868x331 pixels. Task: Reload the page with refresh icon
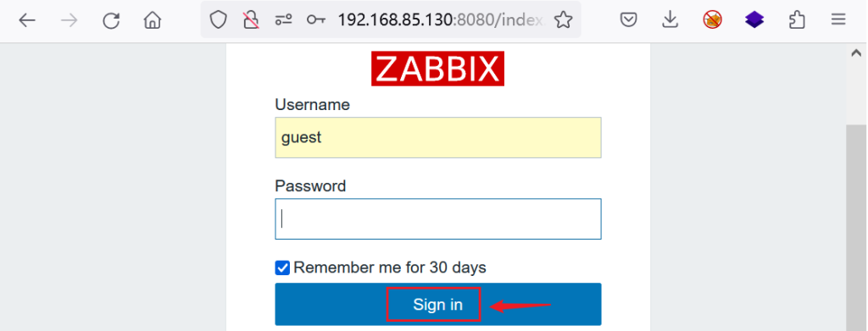click(x=111, y=21)
